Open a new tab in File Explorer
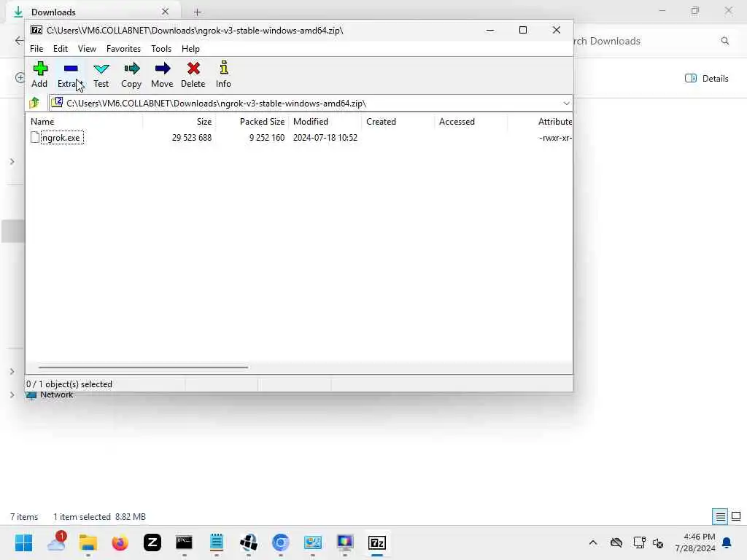Image resolution: width=747 pixels, height=560 pixels. (x=197, y=12)
